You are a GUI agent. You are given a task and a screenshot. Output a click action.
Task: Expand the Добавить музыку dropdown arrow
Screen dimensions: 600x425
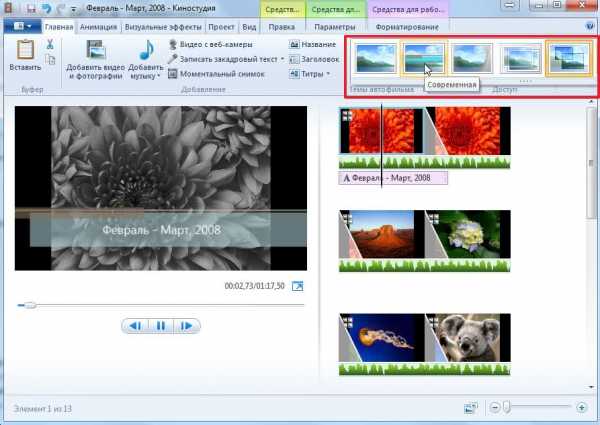point(158,76)
